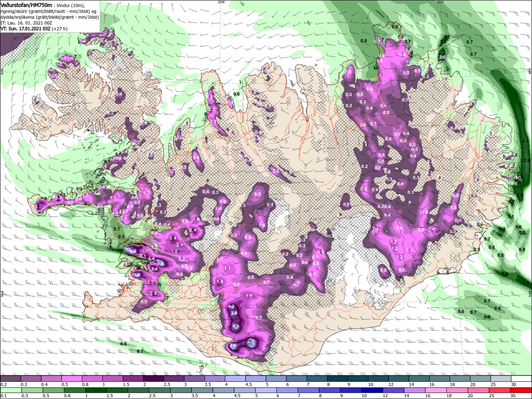Click the '4.2' snowfall value in the south
Viewport: 532px width, 399px height.
click(232, 306)
